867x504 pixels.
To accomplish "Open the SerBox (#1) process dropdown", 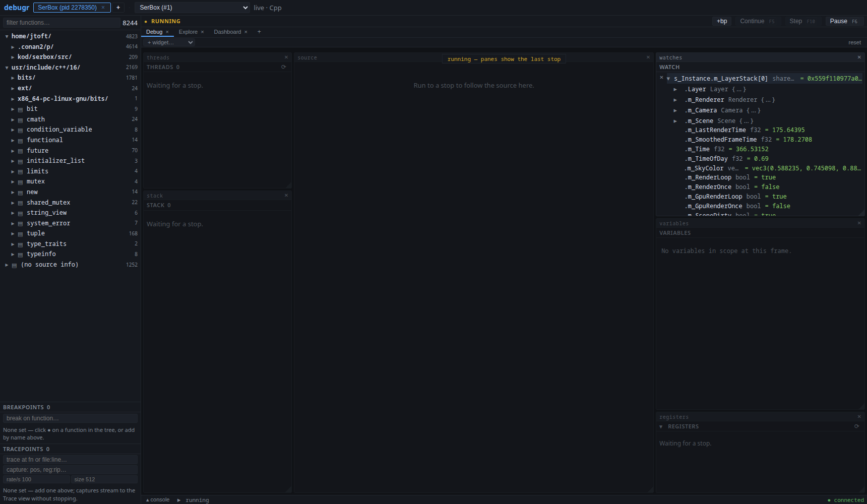I will pyautogui.click(x=193, y=8).
